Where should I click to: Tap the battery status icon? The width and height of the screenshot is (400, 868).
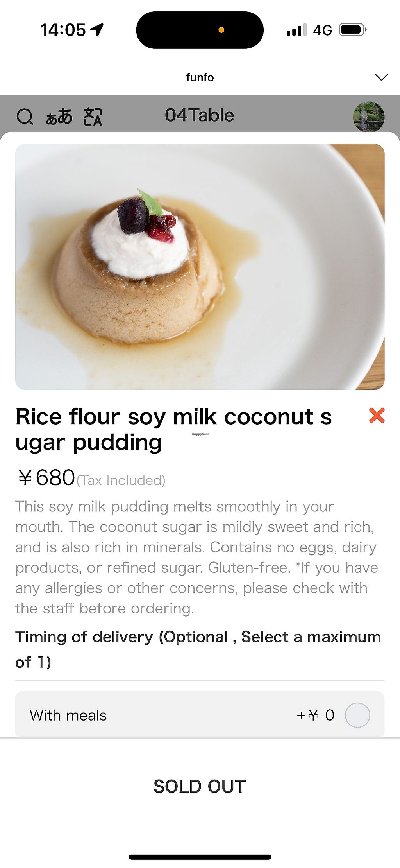click(352, 30)
